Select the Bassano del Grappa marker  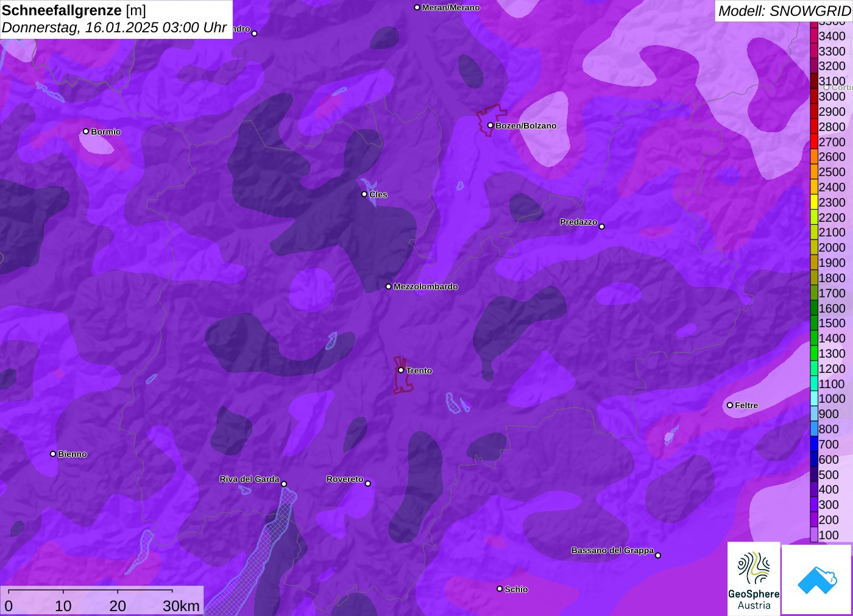[x=658, y=555]
